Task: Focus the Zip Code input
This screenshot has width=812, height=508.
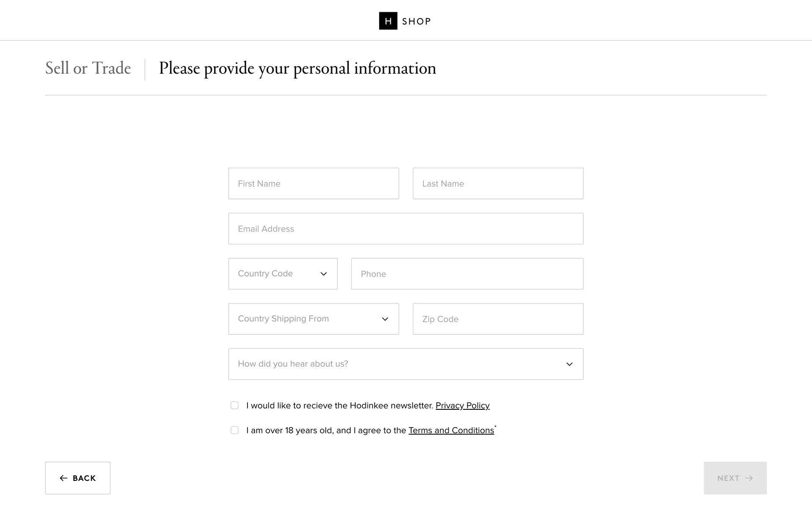Action: coord(498,319)
